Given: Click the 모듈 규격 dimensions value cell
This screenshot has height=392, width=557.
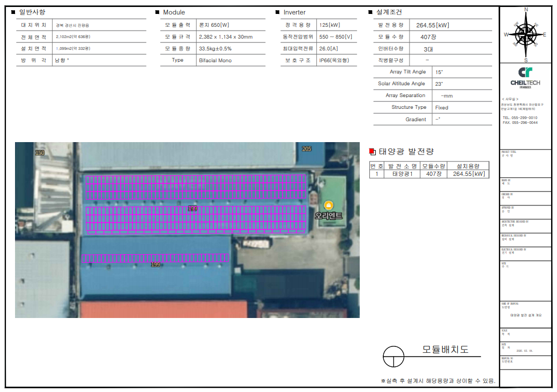Looking at the screenshot, I should tap(225, 37).
